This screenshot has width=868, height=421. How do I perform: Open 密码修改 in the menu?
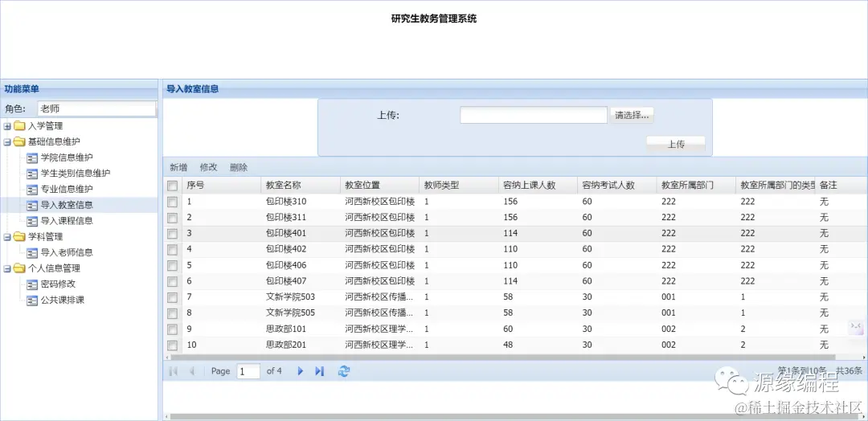pyautogui.click(x=58, y=284)
